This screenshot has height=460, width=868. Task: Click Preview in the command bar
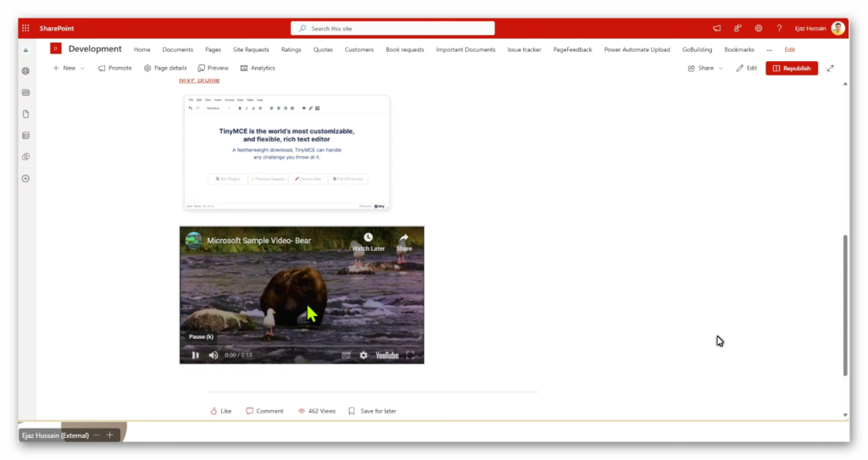pyautogui.click(x=213, y=68)
